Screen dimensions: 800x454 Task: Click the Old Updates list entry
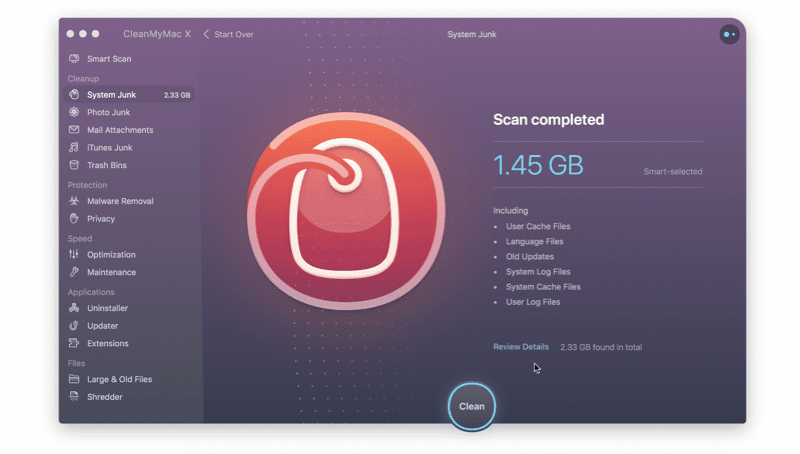coord(530,257)
